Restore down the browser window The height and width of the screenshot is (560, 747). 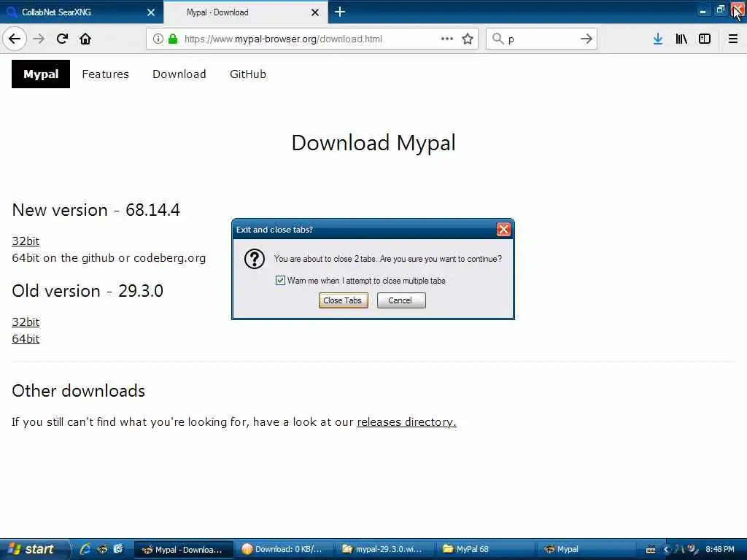pos(720,10)
